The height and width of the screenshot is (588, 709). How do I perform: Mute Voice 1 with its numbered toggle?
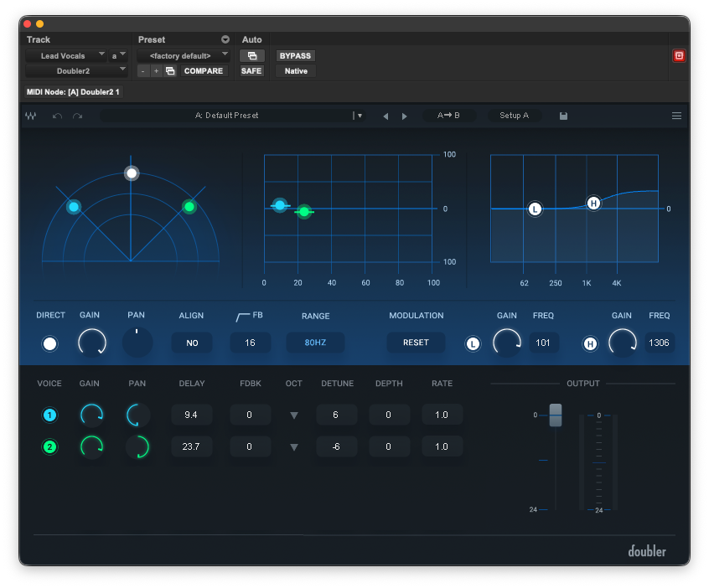[49, 415]
